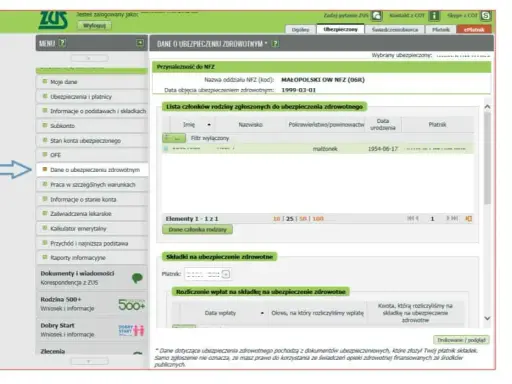Click the Wyloguj button
Image resolution: width=512 pixels, height=384 pixels.
coord(94,26)
